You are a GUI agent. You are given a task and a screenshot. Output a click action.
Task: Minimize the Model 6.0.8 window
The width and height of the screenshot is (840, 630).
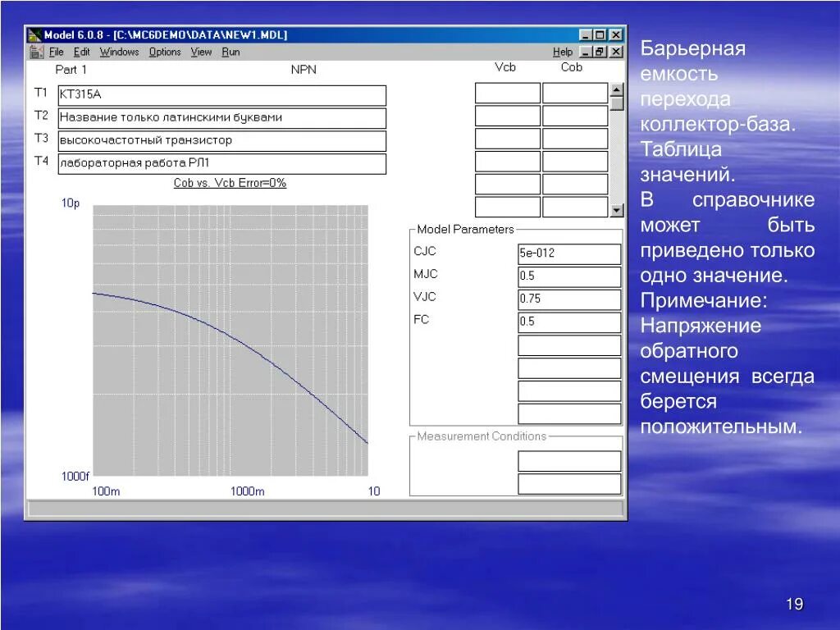pyautogui.click(x=586, y=35)
